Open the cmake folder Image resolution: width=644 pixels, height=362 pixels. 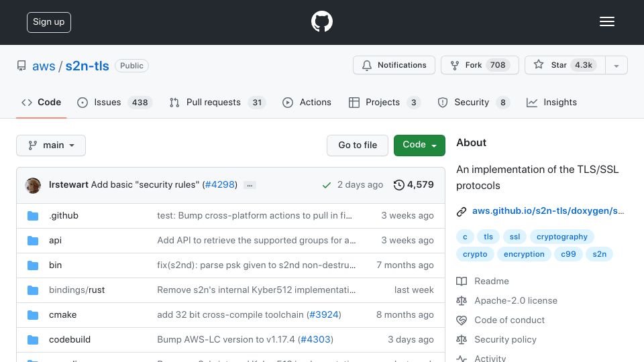click(x=63, y=315)
